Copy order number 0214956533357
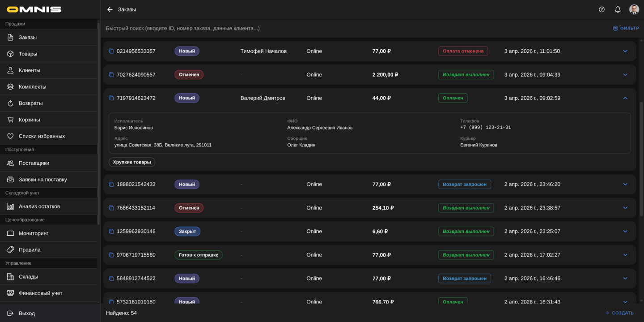 111,51
